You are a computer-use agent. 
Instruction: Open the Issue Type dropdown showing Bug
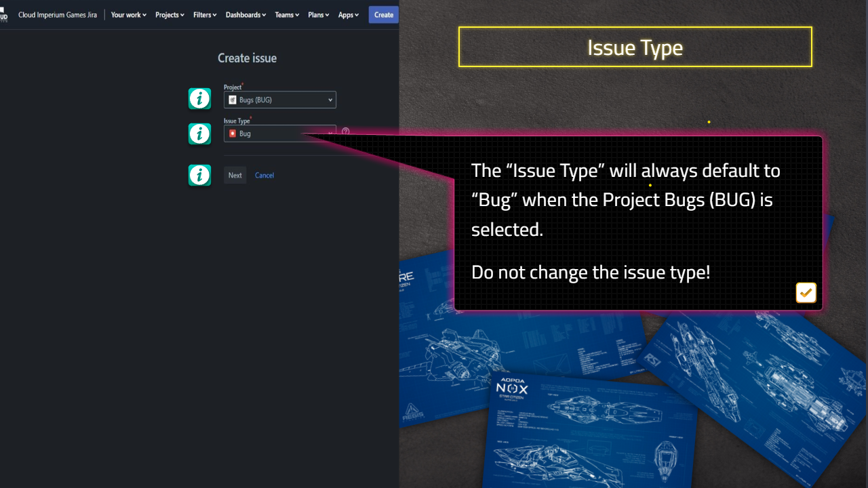(x=280, y=134)
